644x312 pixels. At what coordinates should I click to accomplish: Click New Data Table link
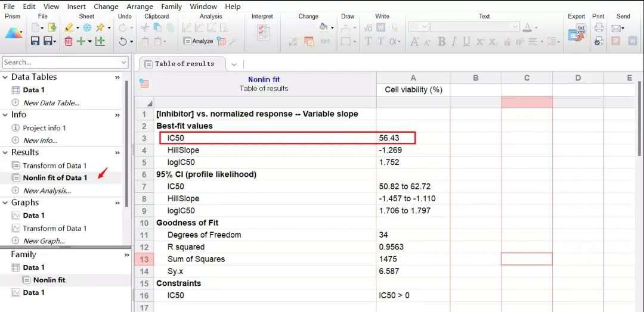click(51, 103)
